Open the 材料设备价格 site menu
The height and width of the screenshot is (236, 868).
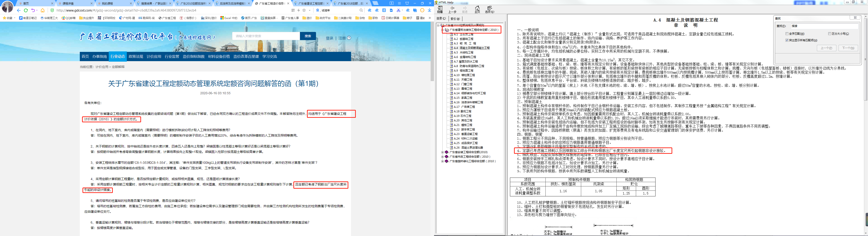[219, 56]
